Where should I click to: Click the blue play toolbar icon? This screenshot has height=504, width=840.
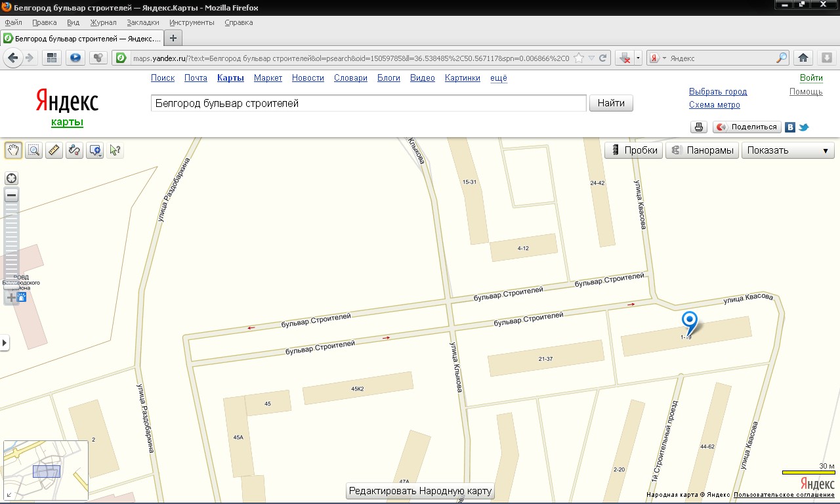75,58
